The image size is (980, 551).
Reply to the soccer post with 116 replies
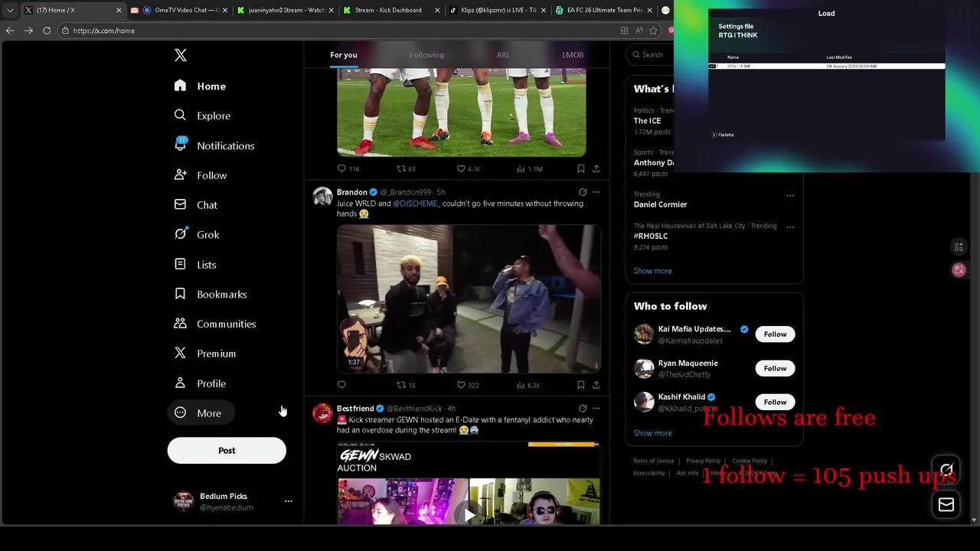pos(348,168)
